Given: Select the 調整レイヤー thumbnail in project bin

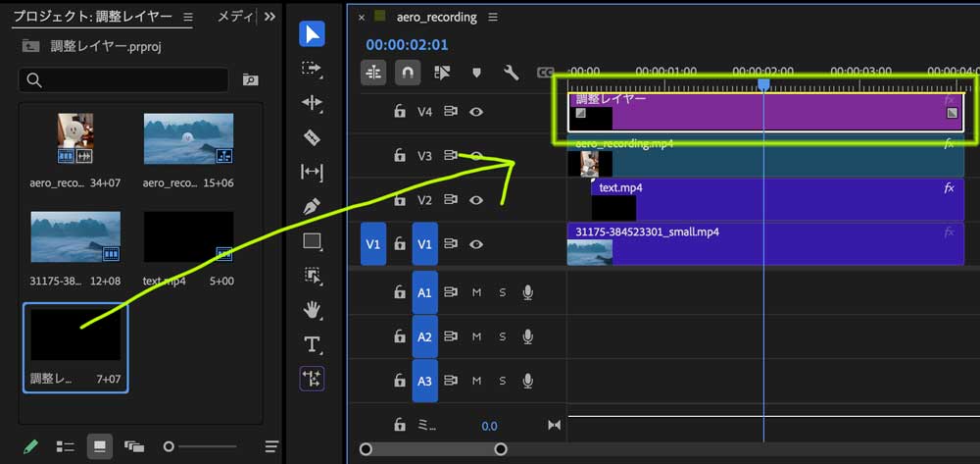Looking at the screenshot, I should pyautogui.click(x=75, y=336).
